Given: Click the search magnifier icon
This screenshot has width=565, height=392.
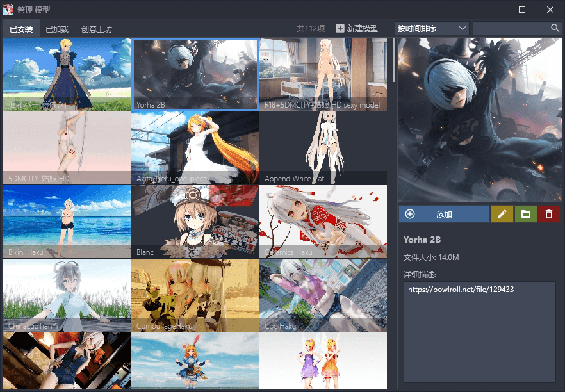Looking at the screenshot, I should (555, 28).
